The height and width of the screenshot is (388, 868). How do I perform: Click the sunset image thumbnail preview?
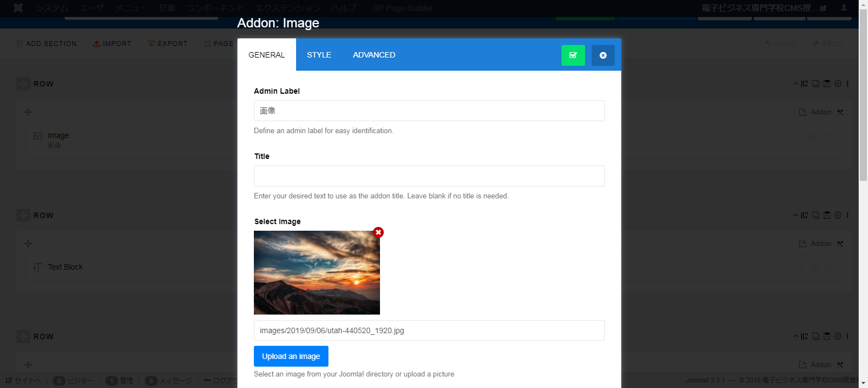click(317, 272)
